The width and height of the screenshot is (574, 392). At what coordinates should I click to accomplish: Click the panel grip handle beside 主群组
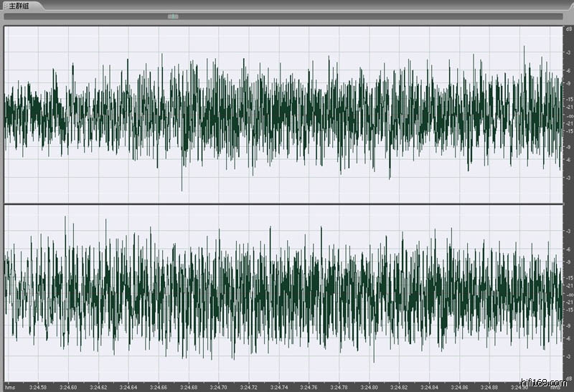click(5, 5)
